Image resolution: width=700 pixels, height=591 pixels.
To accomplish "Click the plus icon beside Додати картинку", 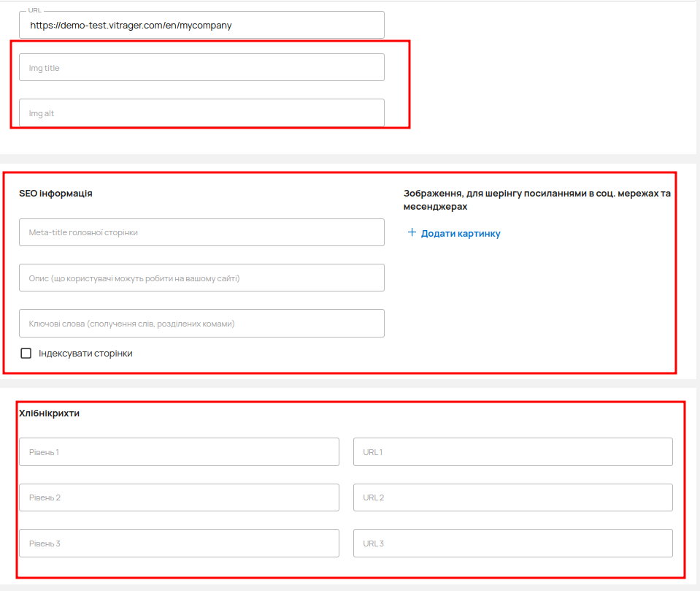I will click(412, 233).
